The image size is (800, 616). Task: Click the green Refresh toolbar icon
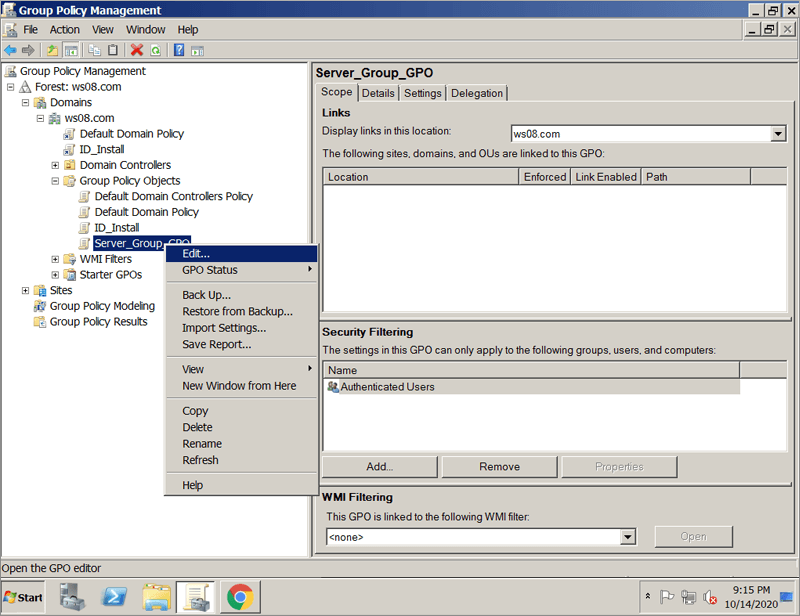pos(156,50)
